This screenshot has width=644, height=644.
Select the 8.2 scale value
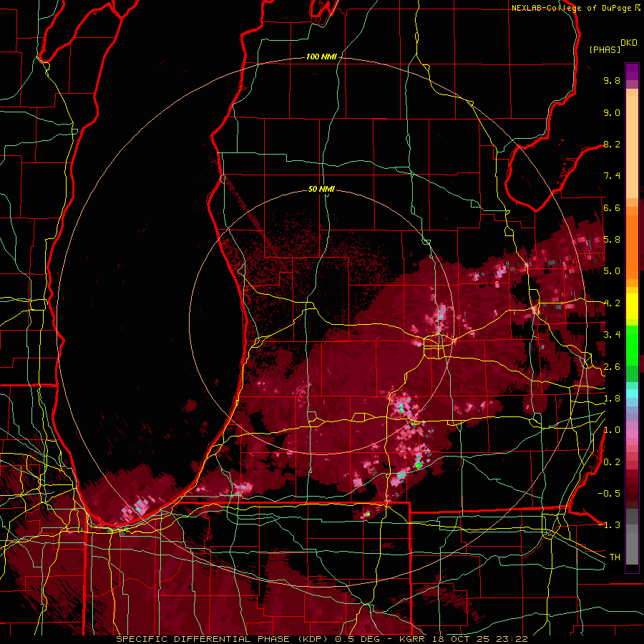tap(612, 144)
